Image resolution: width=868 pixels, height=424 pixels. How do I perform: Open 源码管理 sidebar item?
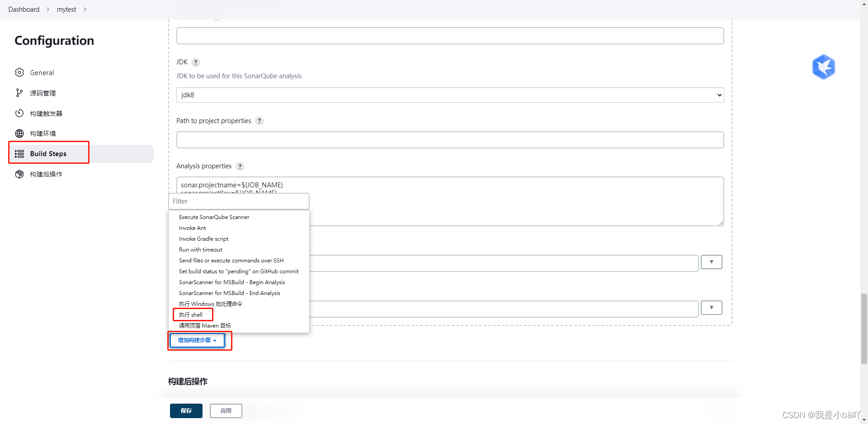tap(82, 93)
